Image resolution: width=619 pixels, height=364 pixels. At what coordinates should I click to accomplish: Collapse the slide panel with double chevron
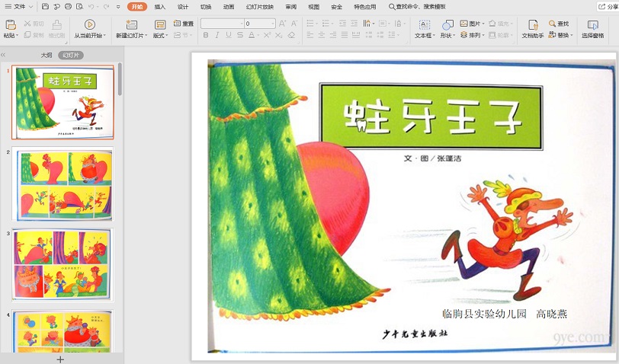click(x=3, y=55)
